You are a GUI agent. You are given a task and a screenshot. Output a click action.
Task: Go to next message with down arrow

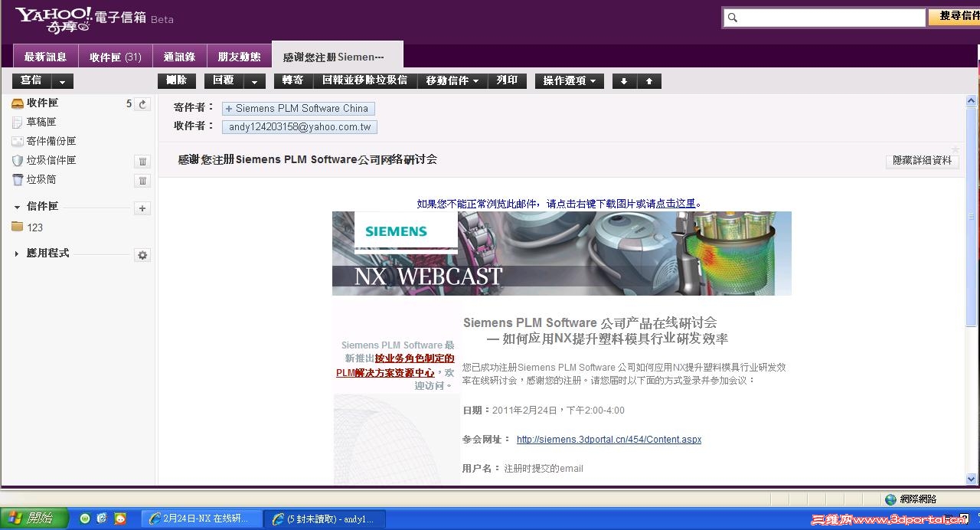coord(624,81)
